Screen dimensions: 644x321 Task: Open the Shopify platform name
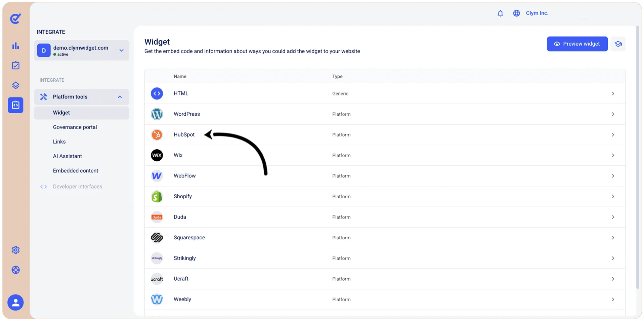183,196
